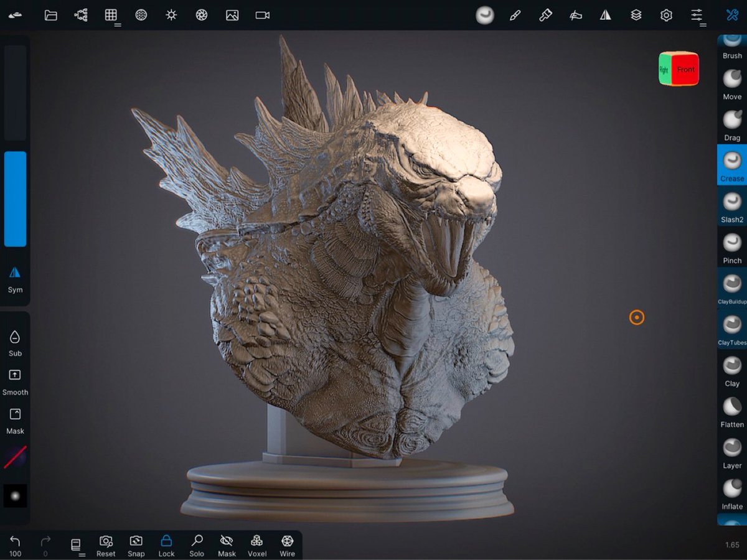Open the Settings gear menu
Viewport: 747px width, 560px height.
click(x=666, y=15)
